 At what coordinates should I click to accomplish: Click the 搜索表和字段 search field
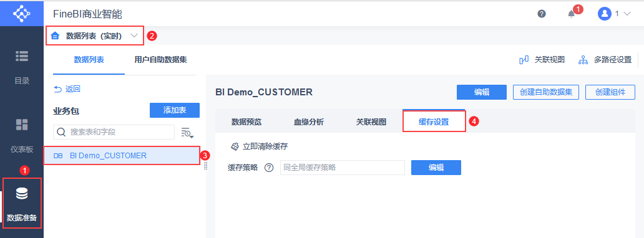pyautogui.click(x=114, y=132)
